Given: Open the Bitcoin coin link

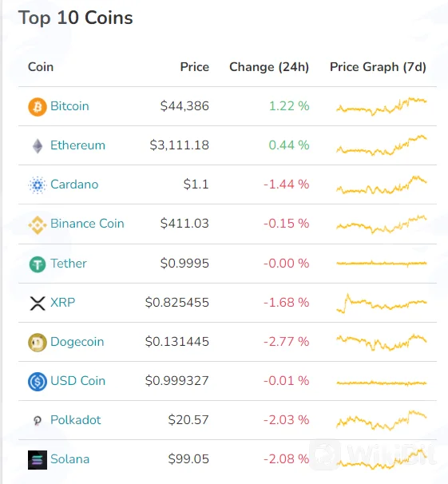Looking at the screenshot, I should click(x=69, y=106).
